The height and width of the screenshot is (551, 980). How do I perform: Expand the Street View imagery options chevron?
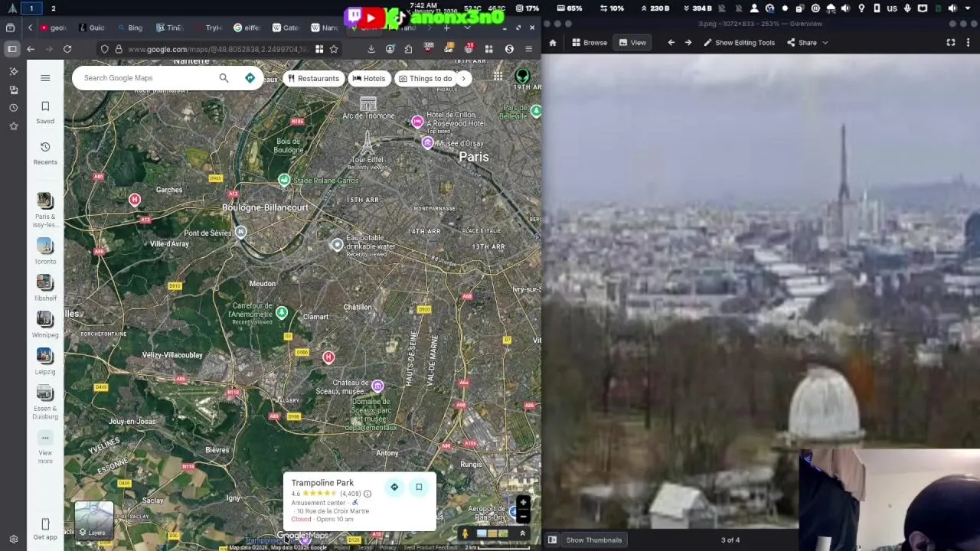pos(522,533)
